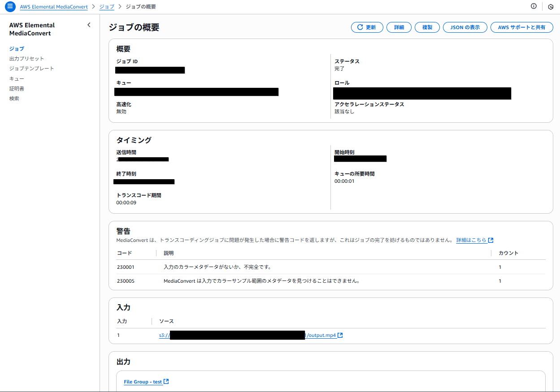Click external-link icon after output.mp4
The height and width of the screenshot is (392, 560).
340,335
